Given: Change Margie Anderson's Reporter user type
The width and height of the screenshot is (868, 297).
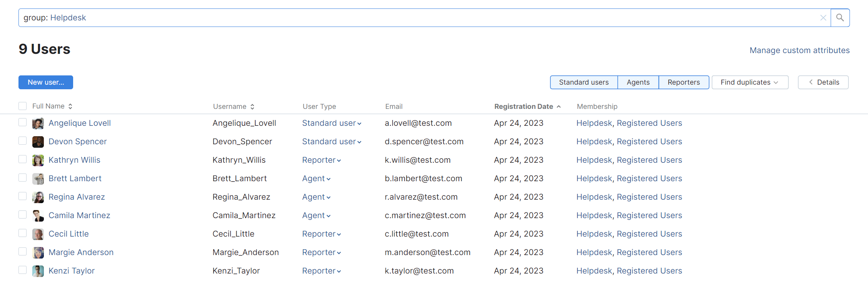Looking at the screenshot, I should (321, 252).
